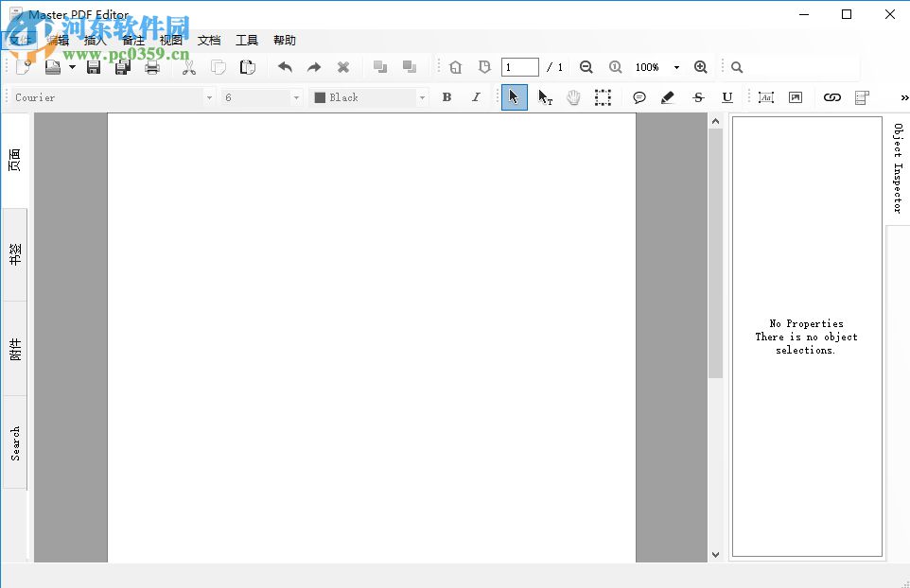This screenshot has height=588, width=910.
Task: Toggle underline formatting
Action: tap(727, 96)
